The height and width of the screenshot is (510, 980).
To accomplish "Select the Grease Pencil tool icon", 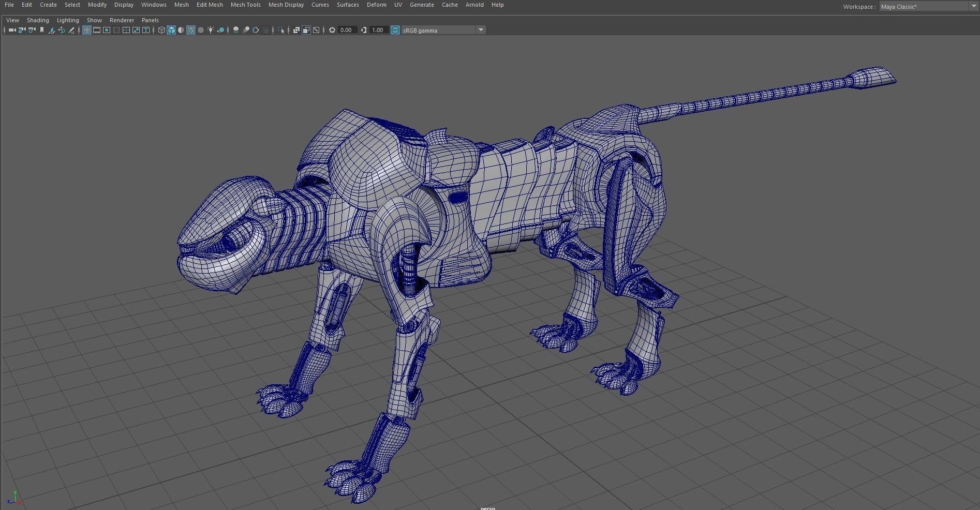I will (71, 30).
